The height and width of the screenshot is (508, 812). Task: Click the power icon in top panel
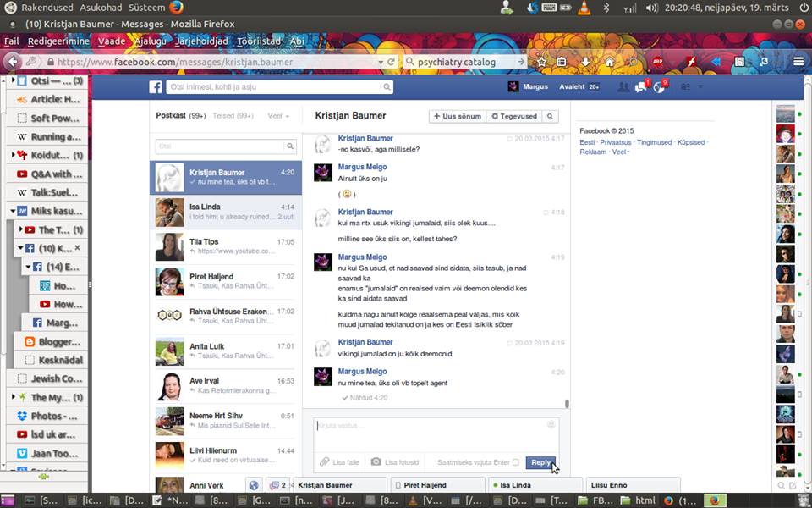804,8
